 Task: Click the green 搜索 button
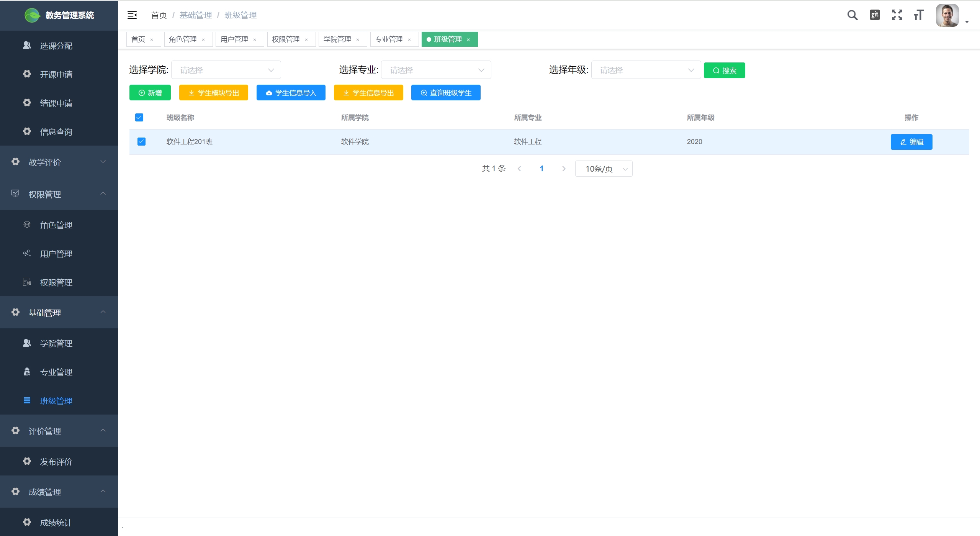pos(724,70)
